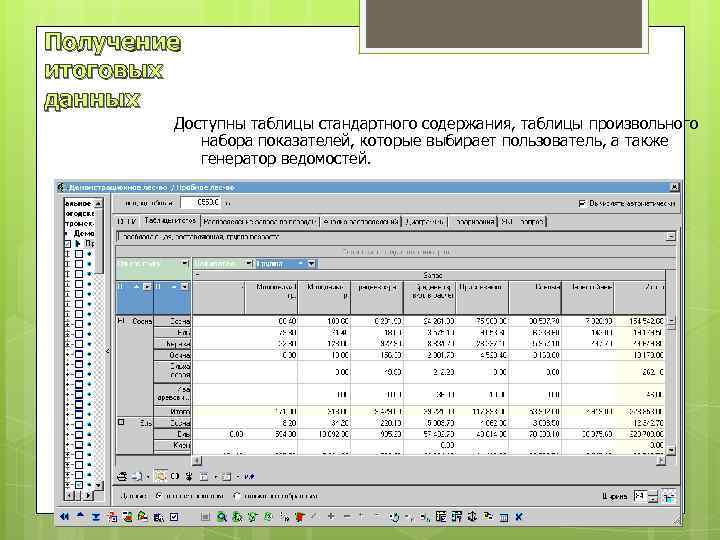Click the printer icon below the table
Viewport: 720px width, 540px height.
122,477
